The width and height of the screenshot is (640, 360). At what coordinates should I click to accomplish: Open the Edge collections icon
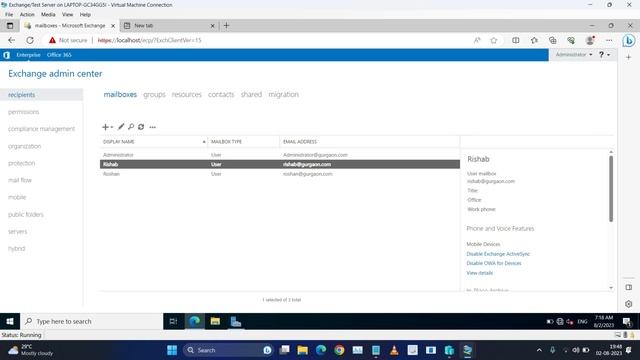tap(553, 40)
